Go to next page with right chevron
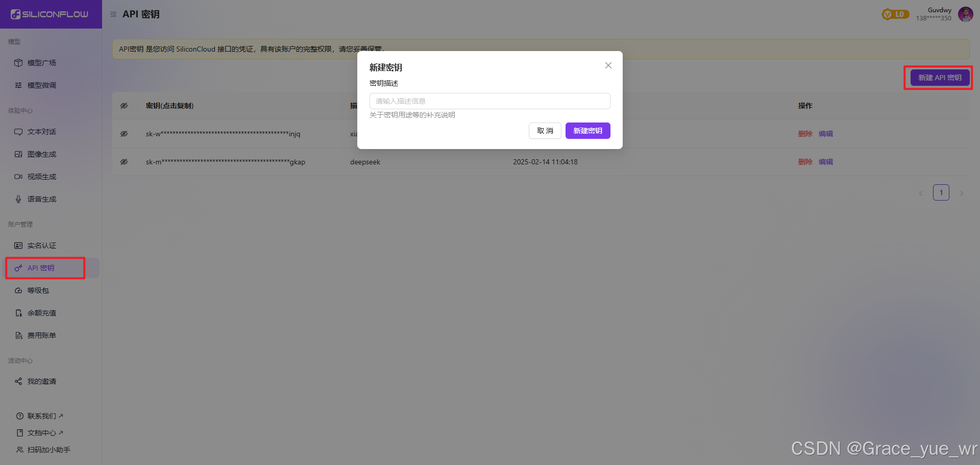Viewport: 980px width, 465px height. pyautogui.click(x=962, y=193)
